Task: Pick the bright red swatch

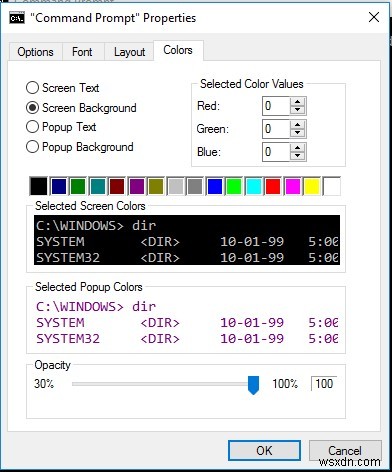Action: tap(273, 186)
